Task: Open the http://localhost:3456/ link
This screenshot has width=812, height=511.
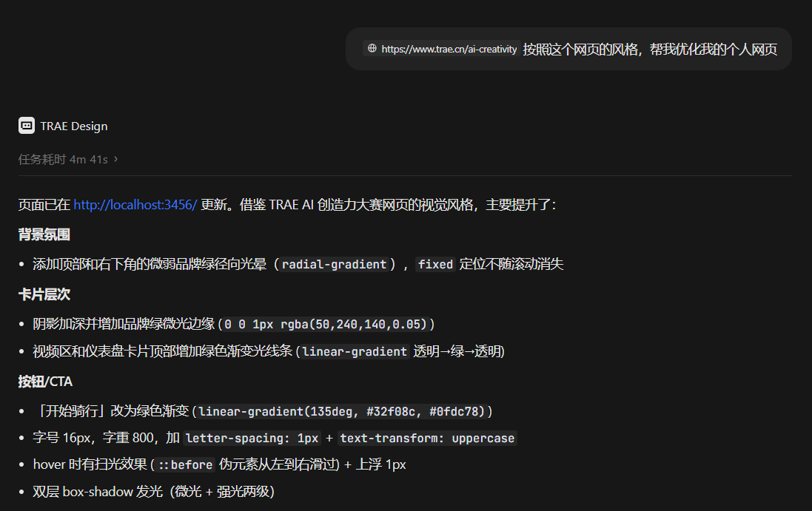Action: coord(135,205)
